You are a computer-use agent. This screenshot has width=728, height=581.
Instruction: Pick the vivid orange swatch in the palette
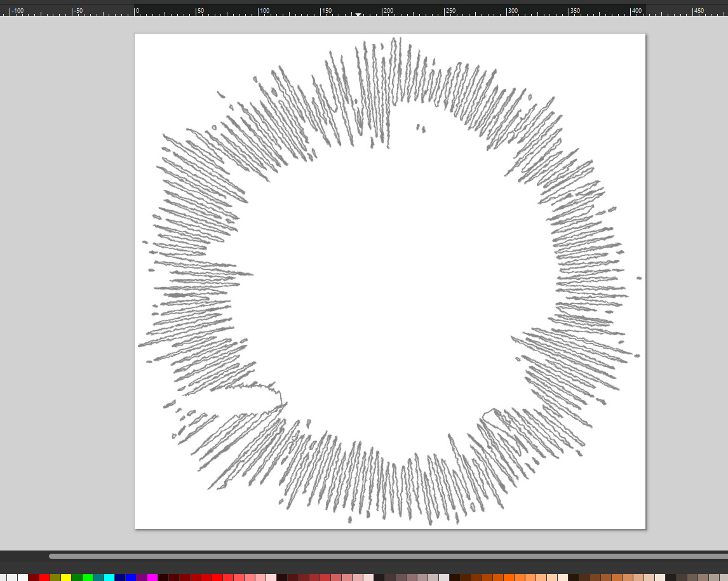[509, 577]
